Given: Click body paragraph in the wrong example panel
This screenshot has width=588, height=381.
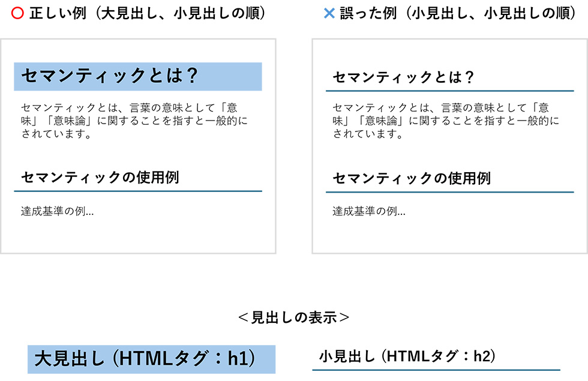Looking at the screenshot, I should point(446,121).
